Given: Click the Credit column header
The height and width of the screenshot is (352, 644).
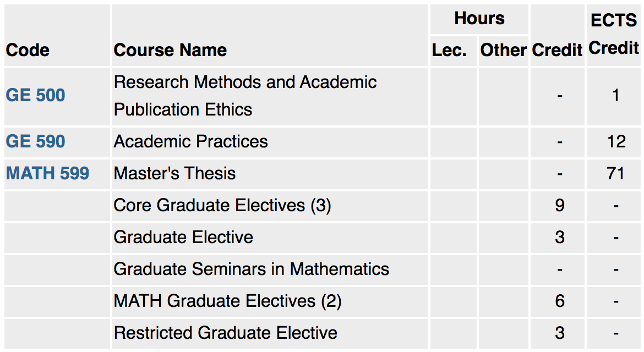Looking at the screenshot, I should point(558,50).
